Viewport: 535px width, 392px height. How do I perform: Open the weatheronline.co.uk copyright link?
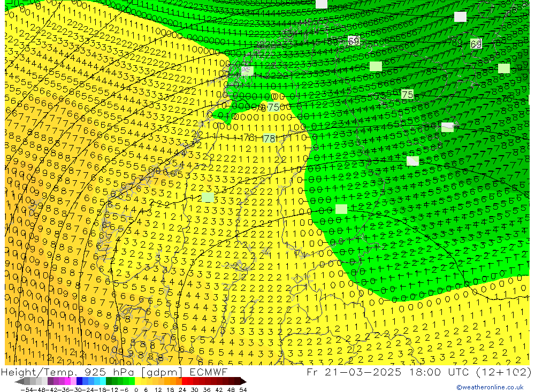[490, 387]
